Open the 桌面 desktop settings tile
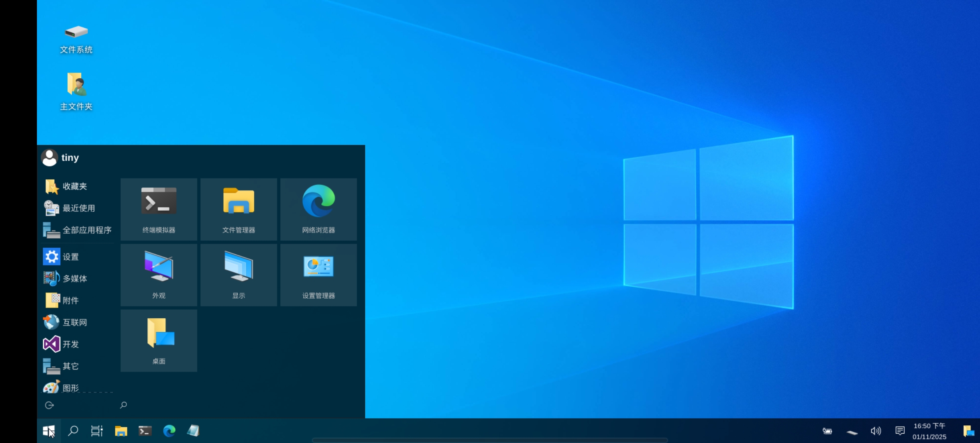The width and height of the screenshot is (980, 443). tap(159, 340)
